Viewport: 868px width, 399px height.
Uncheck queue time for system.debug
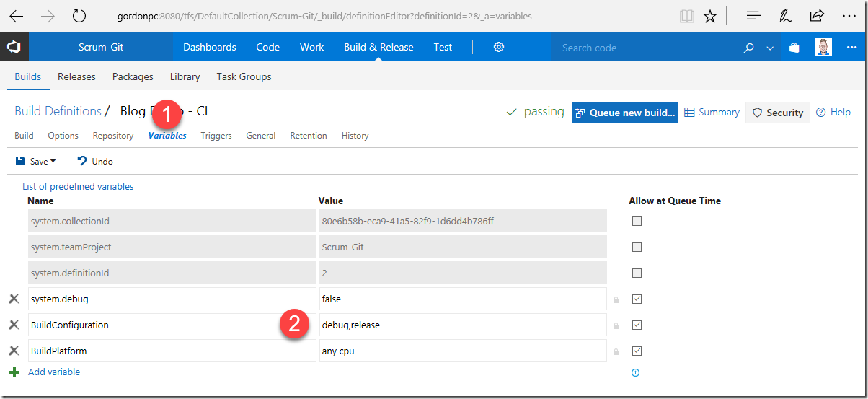click(x=637, y=299)
